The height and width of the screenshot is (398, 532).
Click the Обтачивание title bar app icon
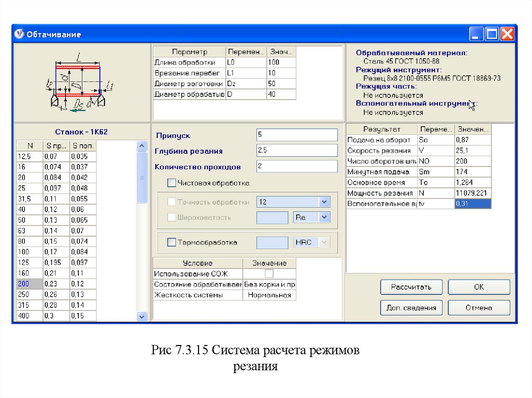(19, 34)
